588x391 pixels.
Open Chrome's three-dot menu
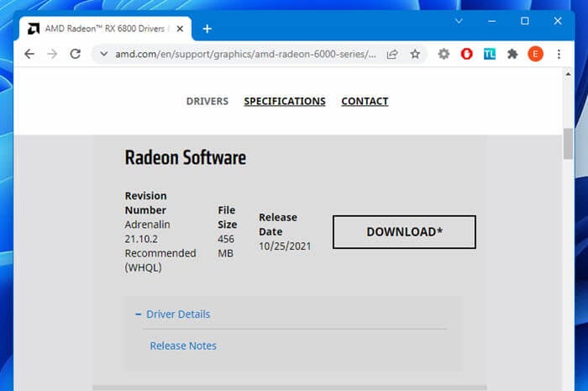click(x=559, y=54)
